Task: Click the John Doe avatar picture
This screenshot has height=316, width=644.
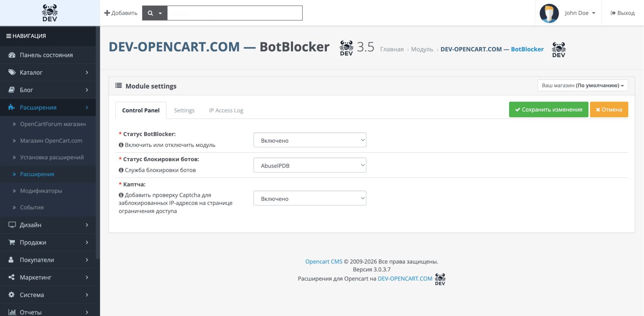Action: coord(549,13)
